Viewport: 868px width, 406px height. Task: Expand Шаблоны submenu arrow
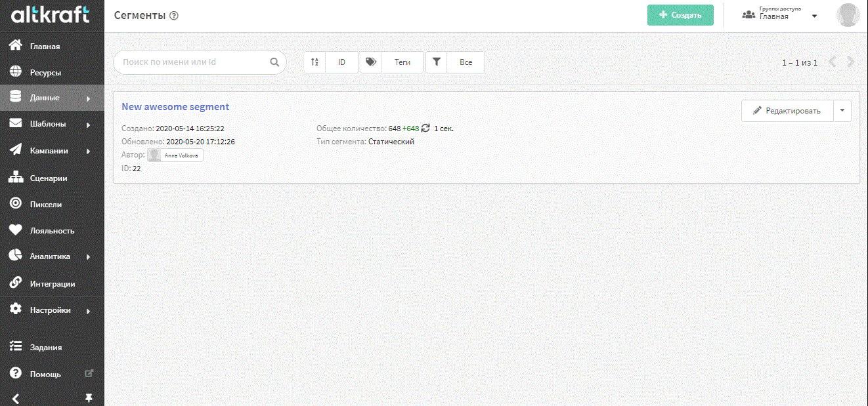pos(88,125)
